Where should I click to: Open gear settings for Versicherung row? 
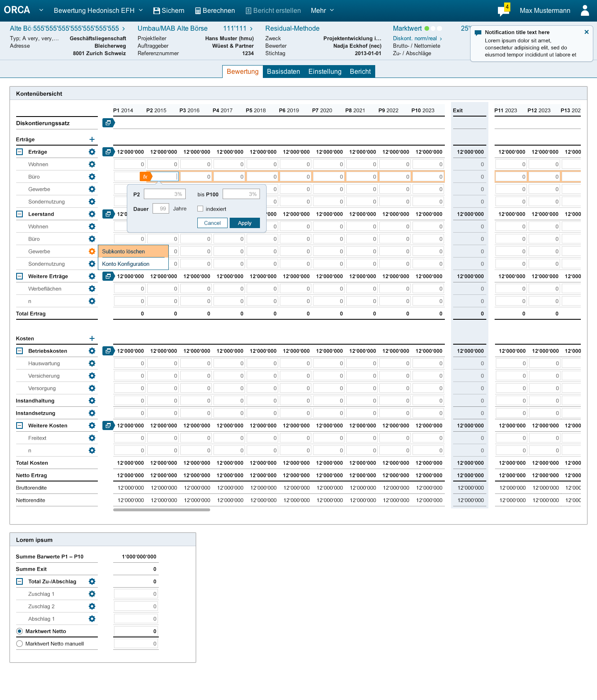[92, 376]
